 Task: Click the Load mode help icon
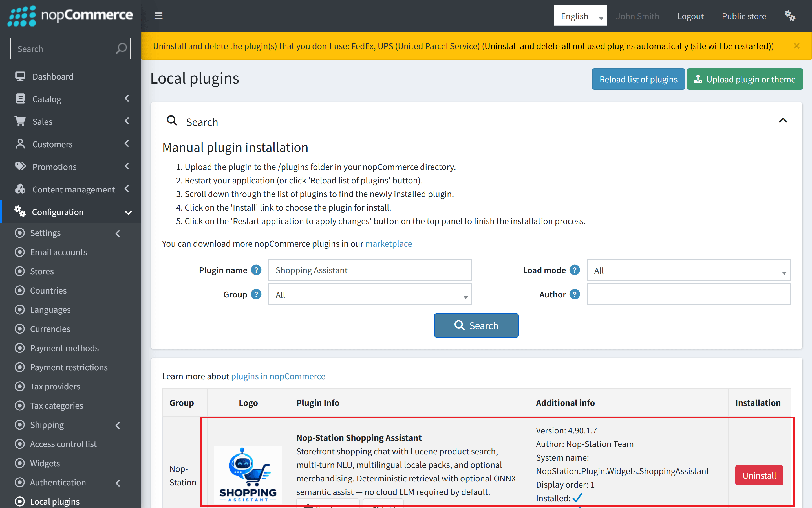click(575, 270)
